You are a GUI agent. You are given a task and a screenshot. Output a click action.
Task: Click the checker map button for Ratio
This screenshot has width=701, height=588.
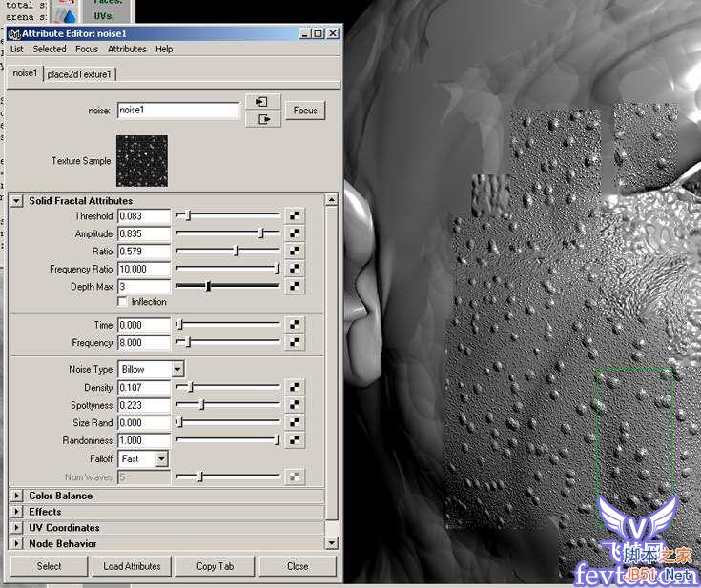point(294,251)
